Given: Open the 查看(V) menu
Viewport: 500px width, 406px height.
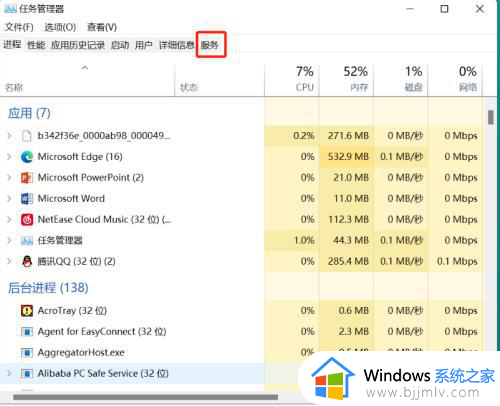Looking at the screenshot, I should pos(102,27).
